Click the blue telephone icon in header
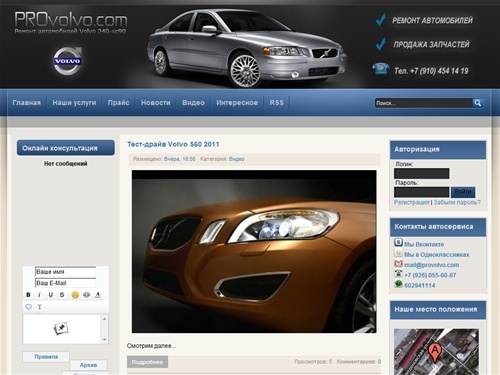Viewport: 500px width, 375px height. pos(381,69)
